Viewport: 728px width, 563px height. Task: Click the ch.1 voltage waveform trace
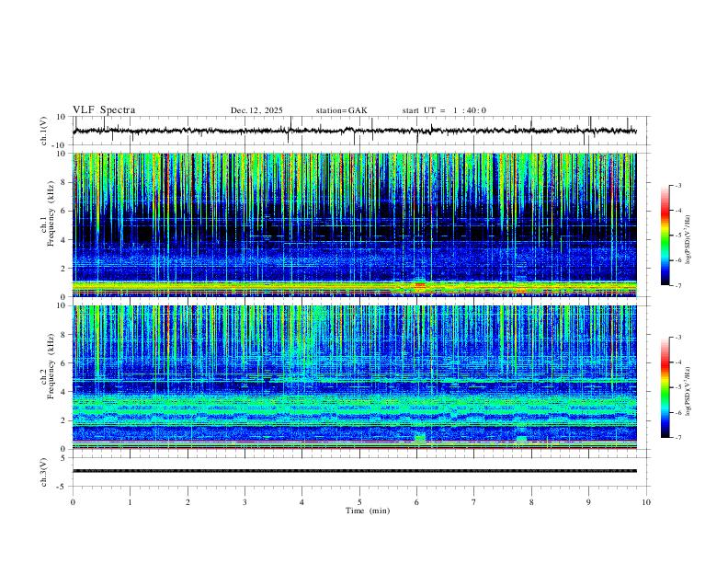pos(354,131)
